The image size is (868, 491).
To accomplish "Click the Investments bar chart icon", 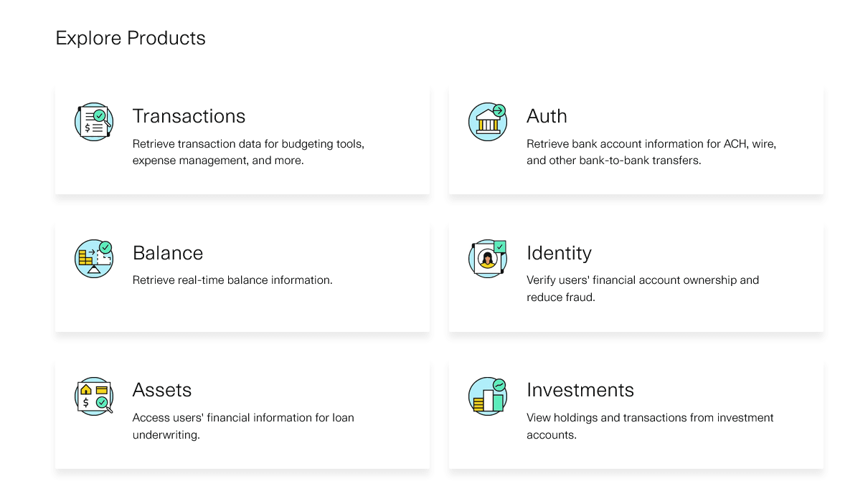I will pos(488,396).
